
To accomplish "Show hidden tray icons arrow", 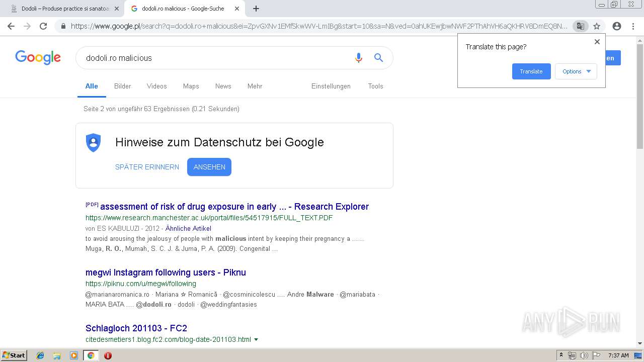I will point(561,355).
